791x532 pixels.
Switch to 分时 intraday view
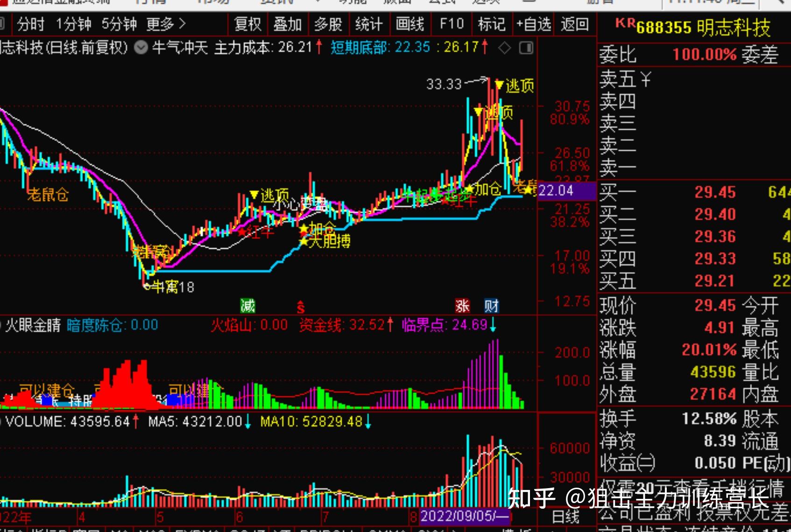click(31, 24)
